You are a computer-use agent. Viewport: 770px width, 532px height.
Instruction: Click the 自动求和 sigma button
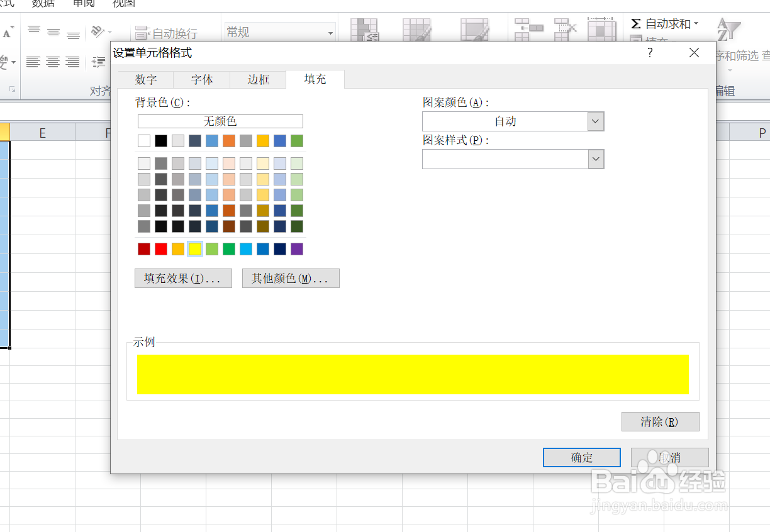click(x=660, y=24)
